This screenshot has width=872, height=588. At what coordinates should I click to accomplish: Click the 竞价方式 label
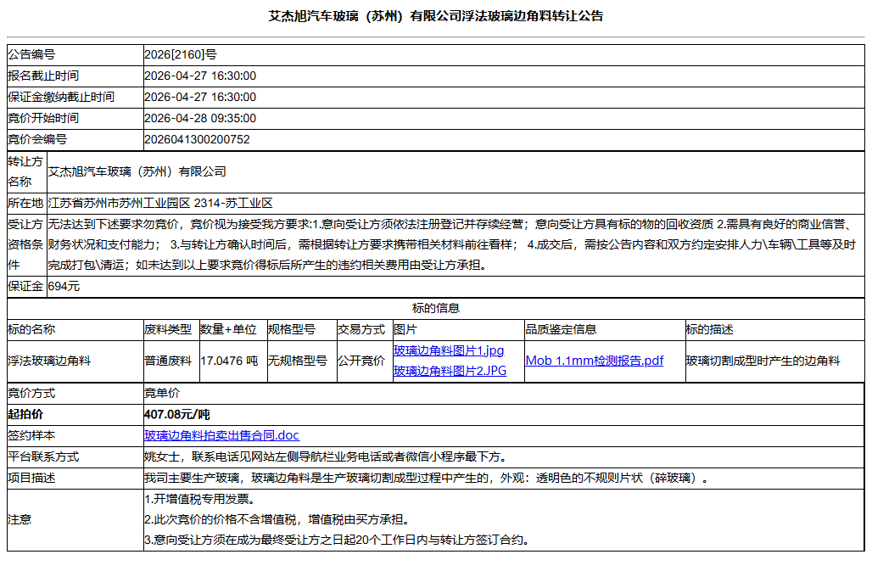31,394
